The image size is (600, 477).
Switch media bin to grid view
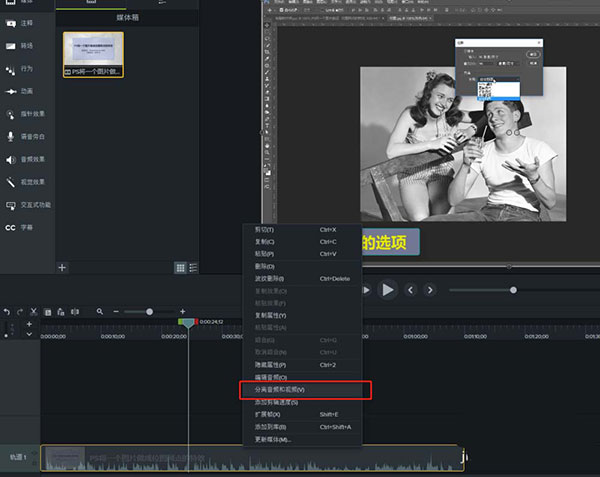[180, 268]
